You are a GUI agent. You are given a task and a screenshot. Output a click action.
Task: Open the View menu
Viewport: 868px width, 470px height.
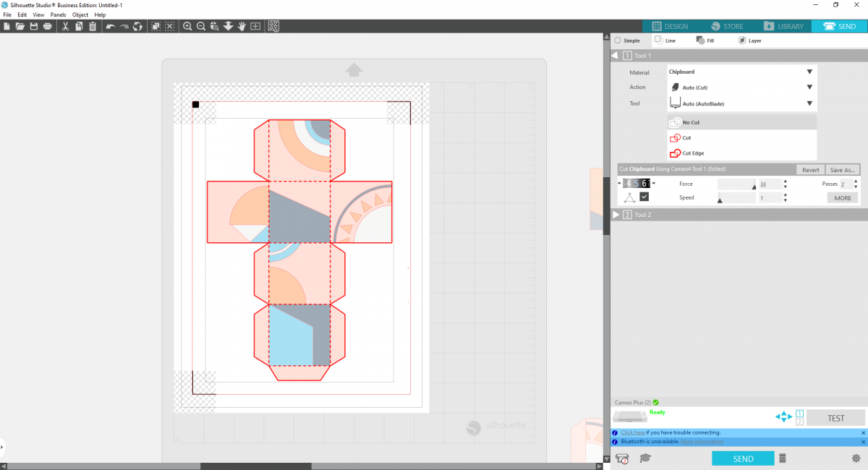38,14
